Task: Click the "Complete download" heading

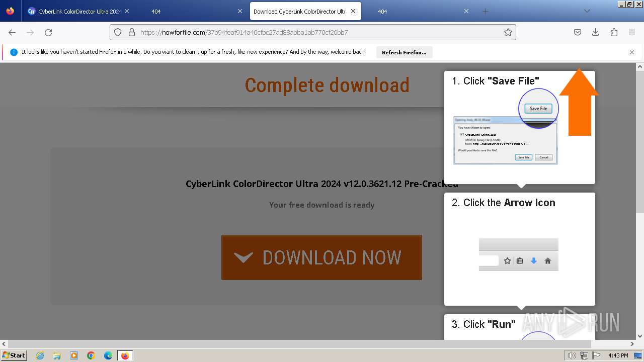Action: coord(327,85)
